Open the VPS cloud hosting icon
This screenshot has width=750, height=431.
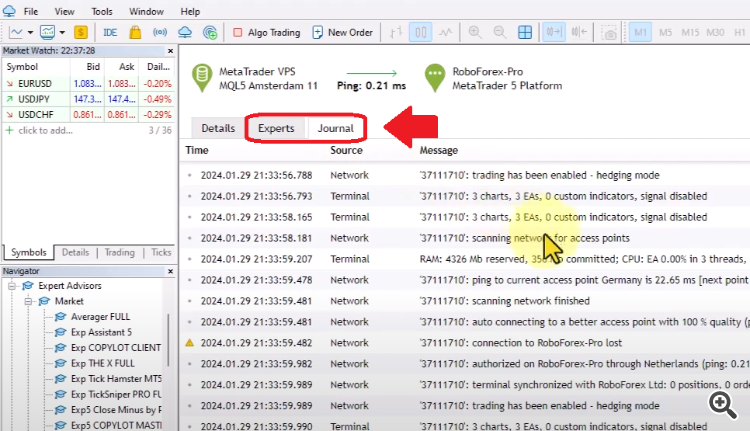185,33
